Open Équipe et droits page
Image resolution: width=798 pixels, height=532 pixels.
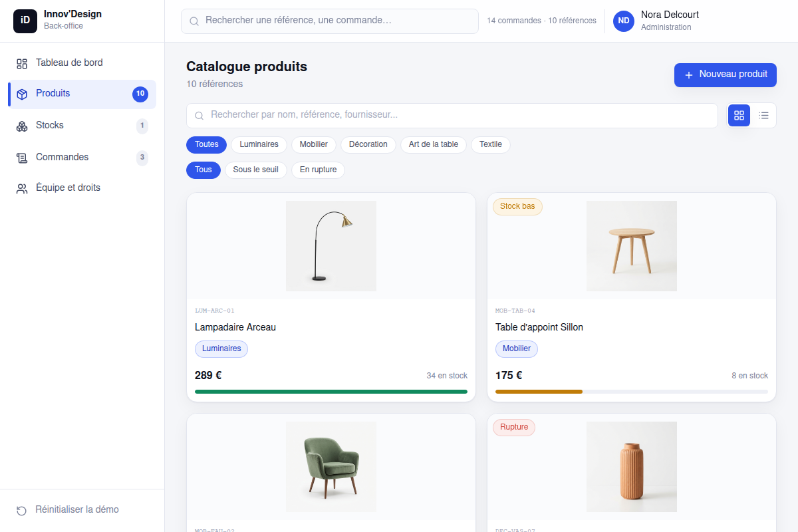point(82,188)
